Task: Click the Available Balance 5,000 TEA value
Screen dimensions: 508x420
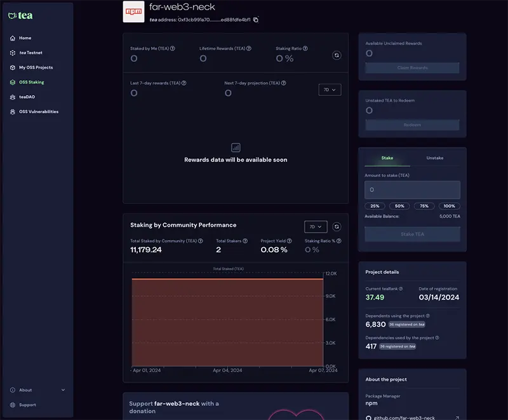Action: 450,217
